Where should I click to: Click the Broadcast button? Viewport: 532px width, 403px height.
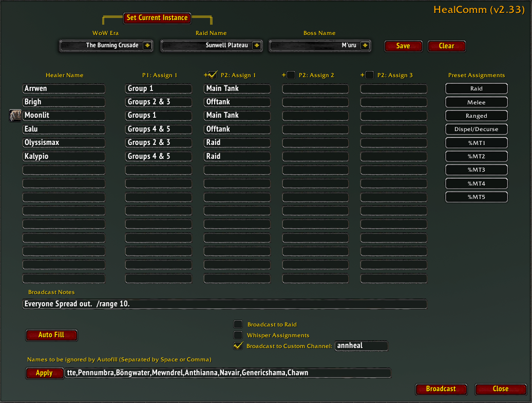tap(441, 389)
